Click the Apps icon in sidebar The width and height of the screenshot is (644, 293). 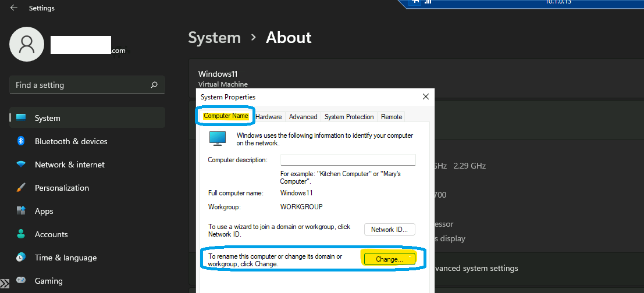21,211
